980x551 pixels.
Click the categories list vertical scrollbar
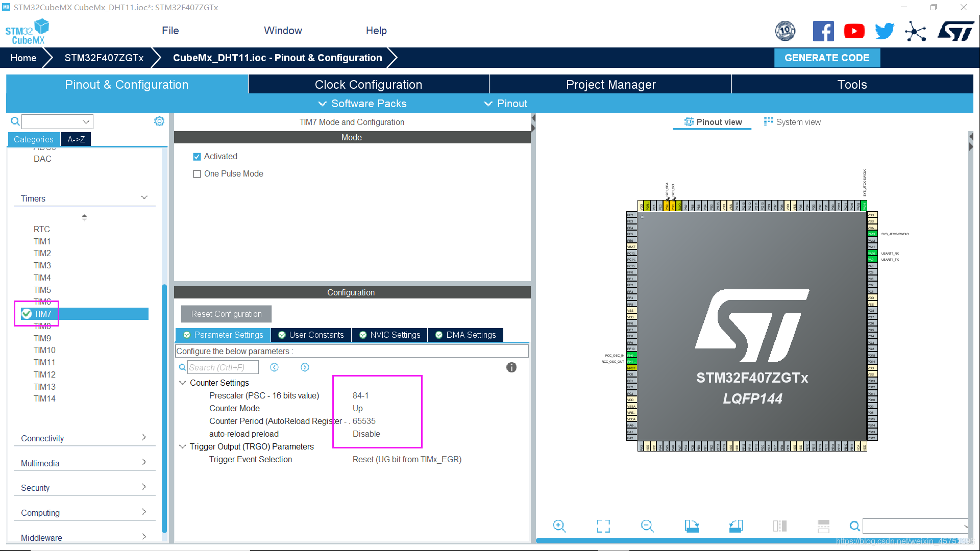coord(164,408)
